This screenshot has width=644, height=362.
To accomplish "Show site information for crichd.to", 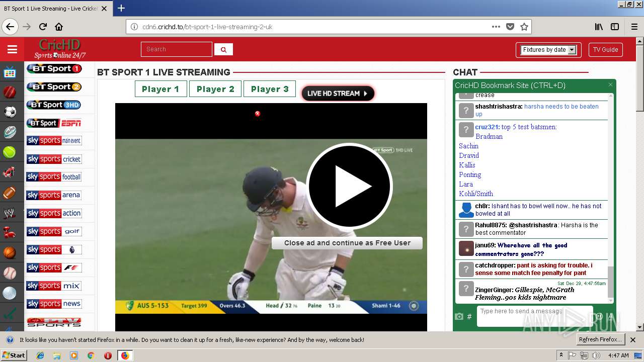I will point(134,27).
